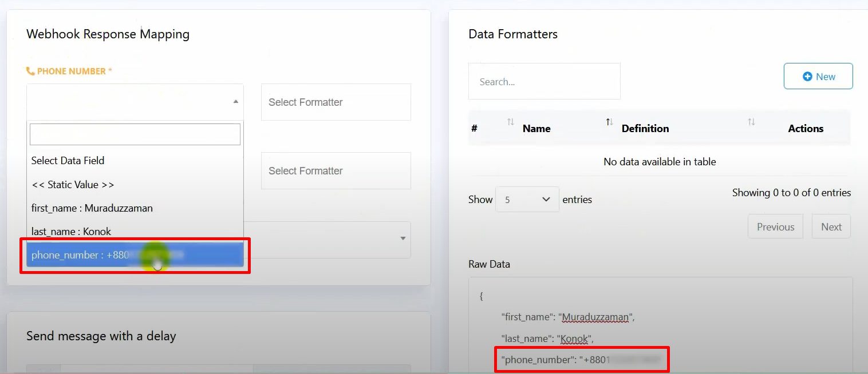
Task: Pick last_name : Konok option
Action: coord(72,232)
